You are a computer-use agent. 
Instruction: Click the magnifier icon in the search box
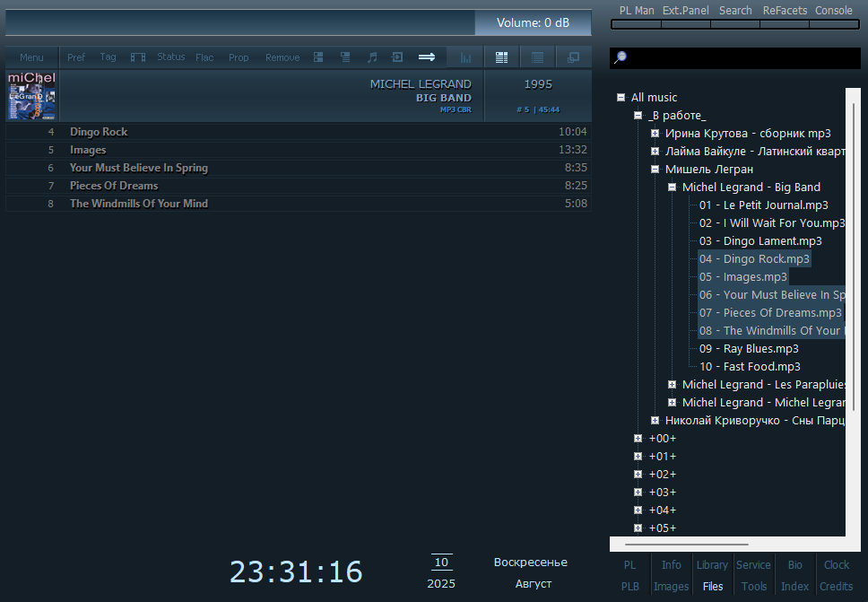click(x=620, y=57)
